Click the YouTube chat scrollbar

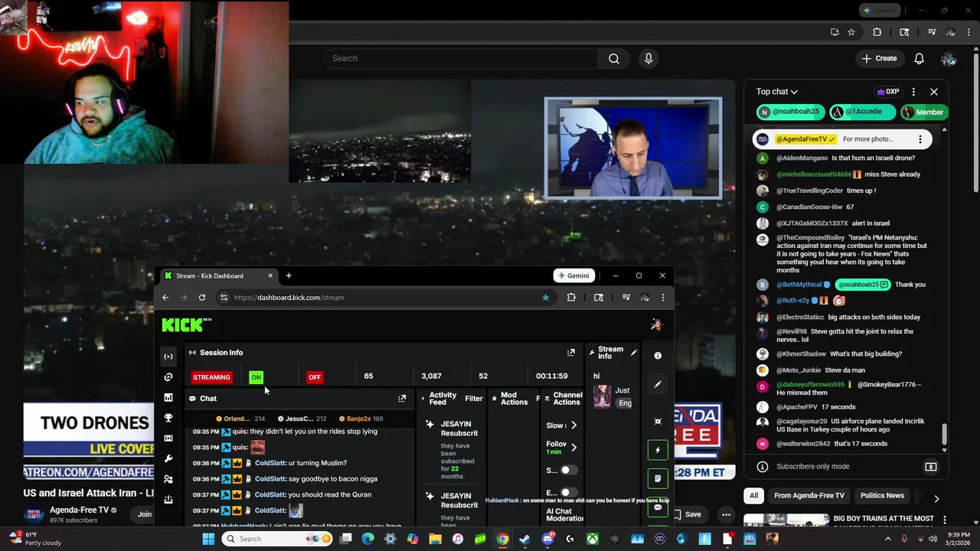(x=944, y=434)
